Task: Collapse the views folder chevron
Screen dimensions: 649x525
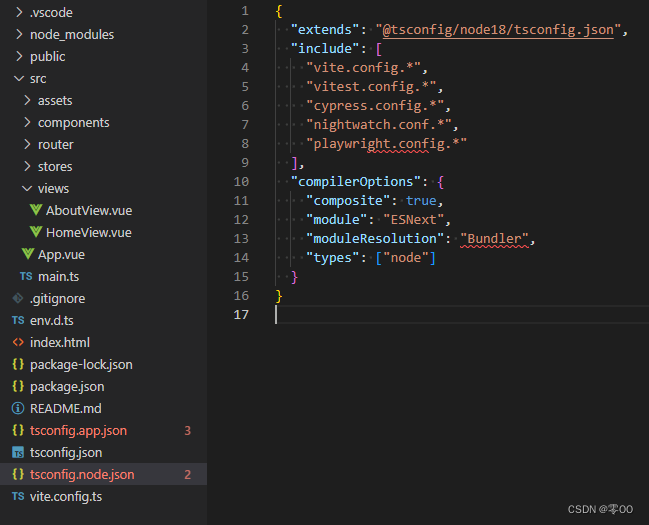Action: coord(27,188)
